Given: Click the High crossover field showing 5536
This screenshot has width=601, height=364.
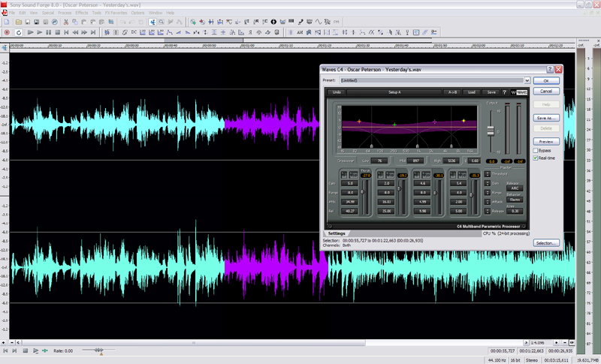Looking at the screenshot, I should 452,161.
